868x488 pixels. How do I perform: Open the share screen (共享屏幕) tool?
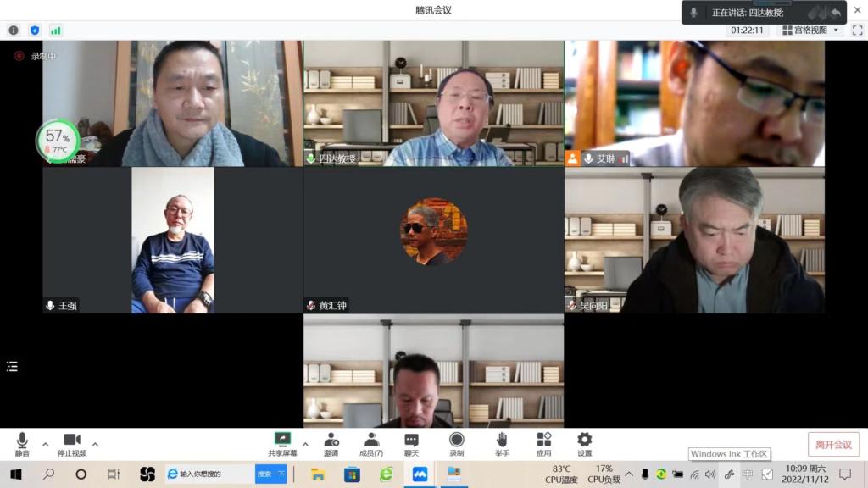coord(282,443)
